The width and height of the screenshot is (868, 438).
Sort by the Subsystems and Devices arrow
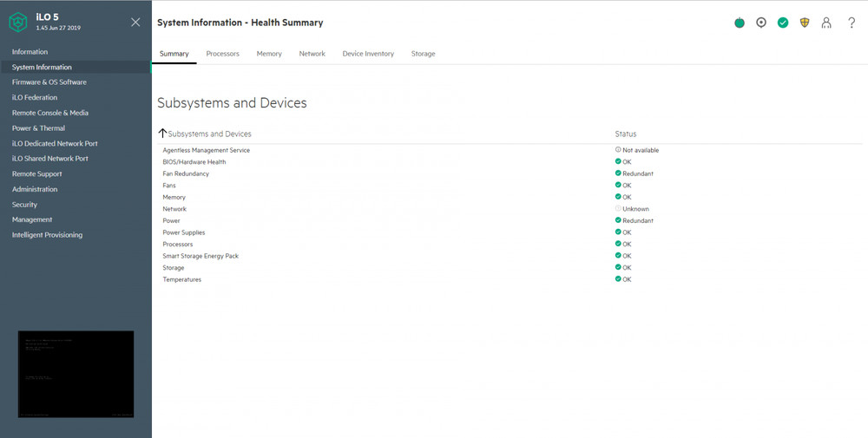click(162, 134)
